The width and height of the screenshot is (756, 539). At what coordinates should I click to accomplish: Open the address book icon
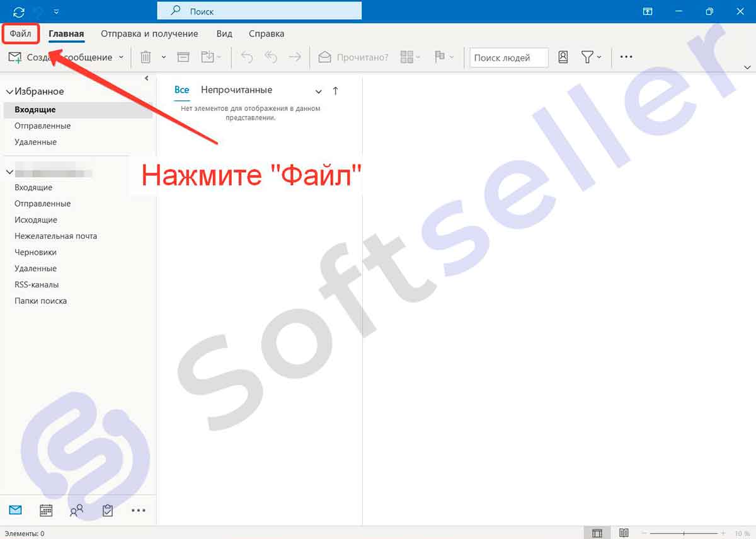point(563,57)
